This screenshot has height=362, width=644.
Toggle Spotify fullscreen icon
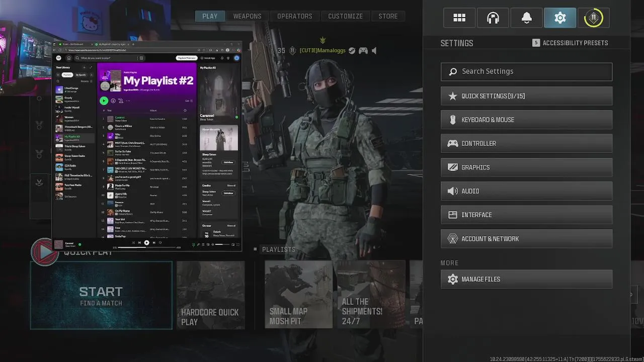pyautogui.click(x=238, y=244)
